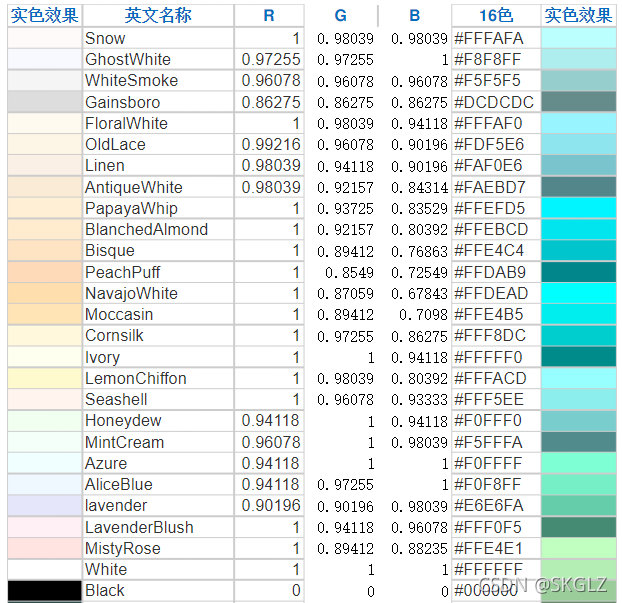This screenshot has height=603, width=622.
Task: Click the Gainsboro color swatch
Action: point(45,102)
